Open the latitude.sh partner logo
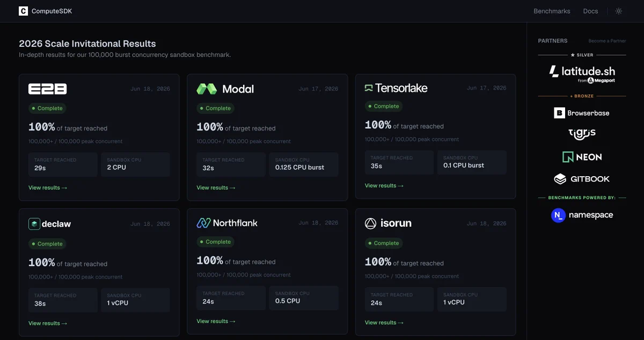 [x=582, y=74]
